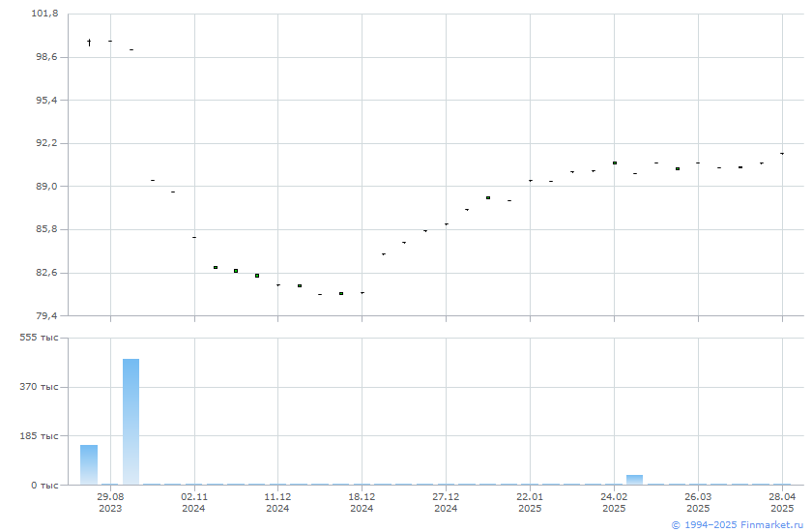This screenshot has height=532, width=812.
Task: Click the '27.12 2024' date label
Action: click(x=446, y=502)
